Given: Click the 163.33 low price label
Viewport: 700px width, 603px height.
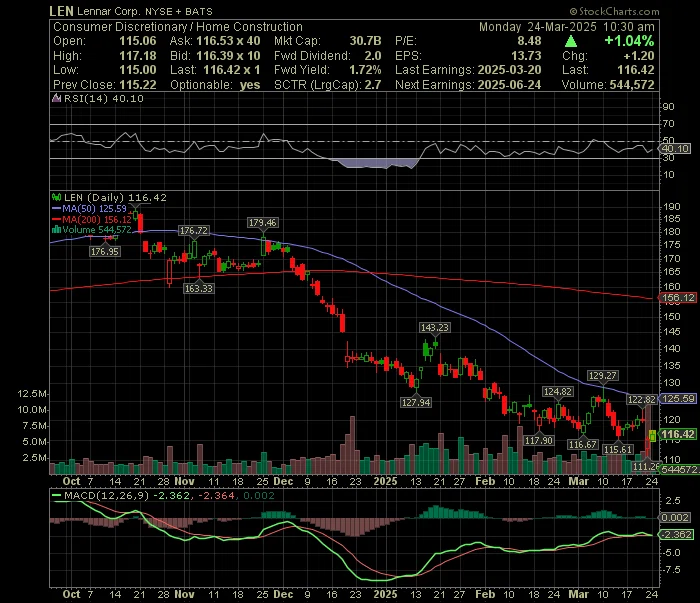Looking at the screenshot, I should (199, 288).
